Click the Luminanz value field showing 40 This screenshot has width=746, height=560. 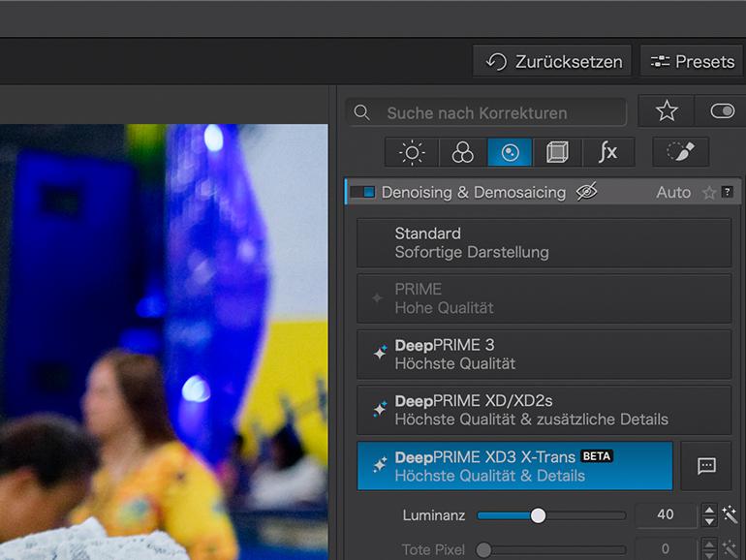[666, 514]
